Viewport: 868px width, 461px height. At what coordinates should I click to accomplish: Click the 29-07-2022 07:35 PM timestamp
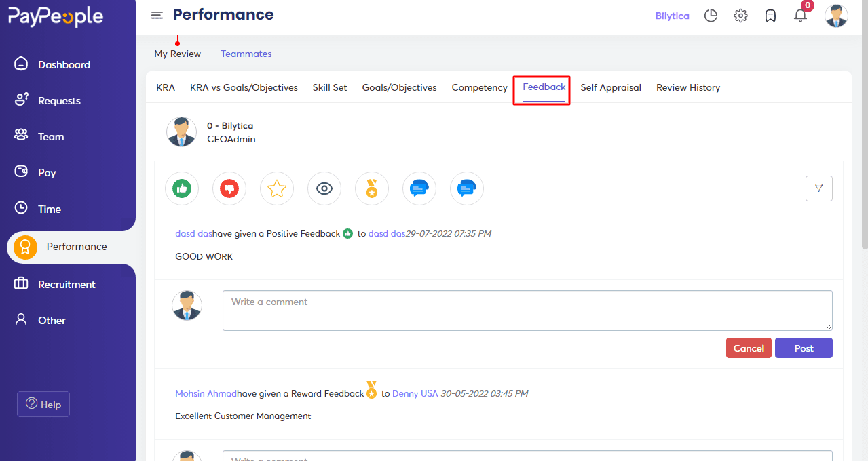(x=449, y=234)
